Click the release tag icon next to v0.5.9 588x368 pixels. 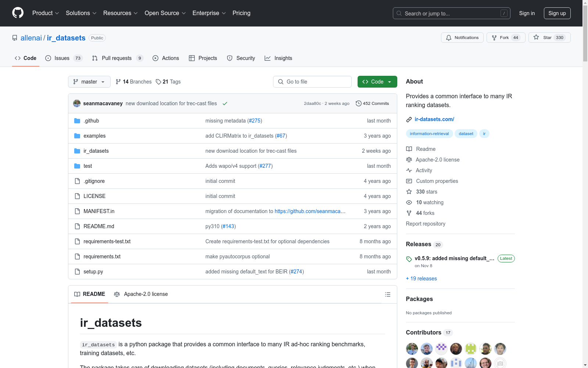coord(409,259)
